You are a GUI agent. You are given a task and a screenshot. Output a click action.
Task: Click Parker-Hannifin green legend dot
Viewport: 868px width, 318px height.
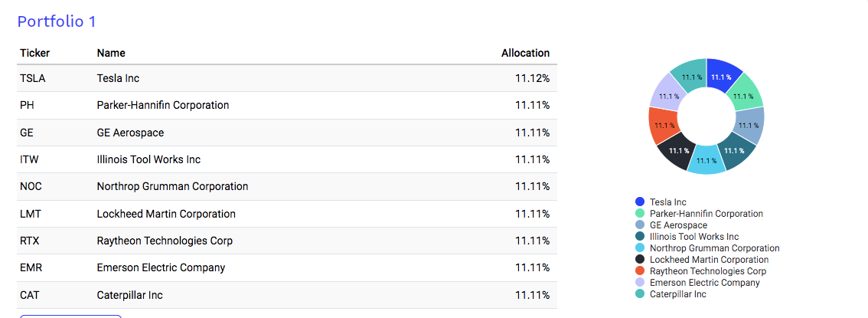(640, 214)
